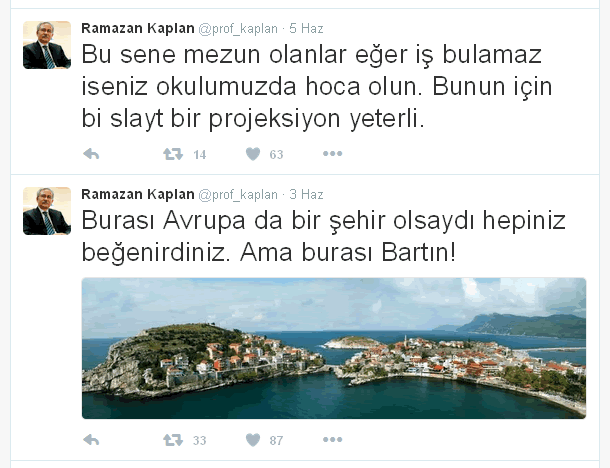The image size is (610, 468).
Task: Open more options on 5 Haz tweet
Action: coord(333,154)
